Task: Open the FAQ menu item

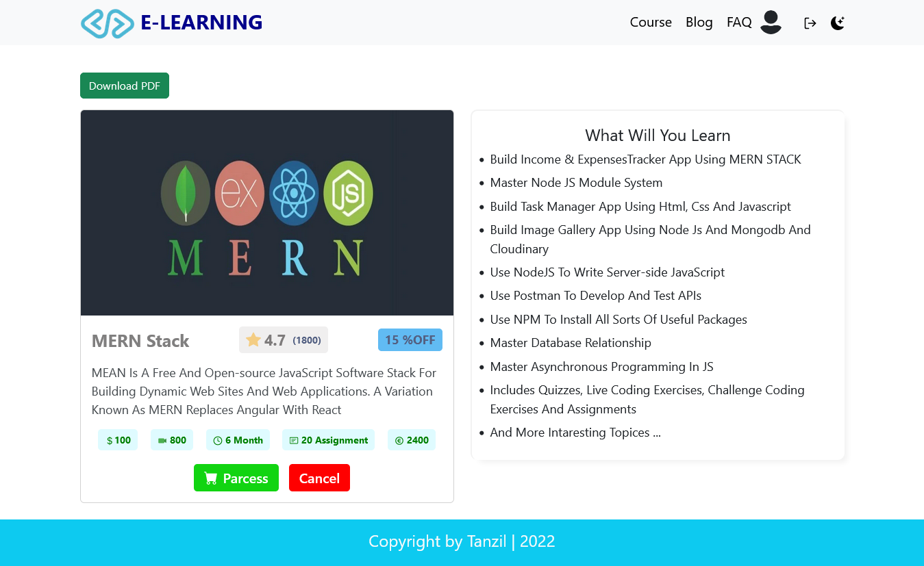Action: click(739, 23)
